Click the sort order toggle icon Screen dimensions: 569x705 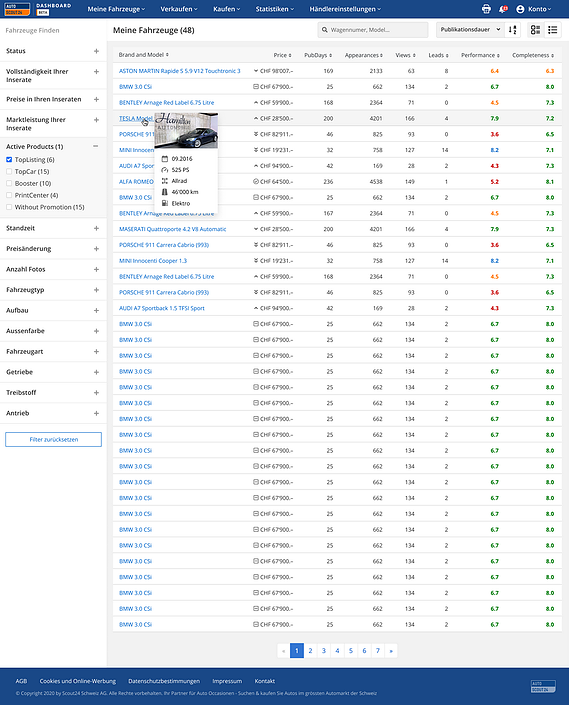coord(512,30)
